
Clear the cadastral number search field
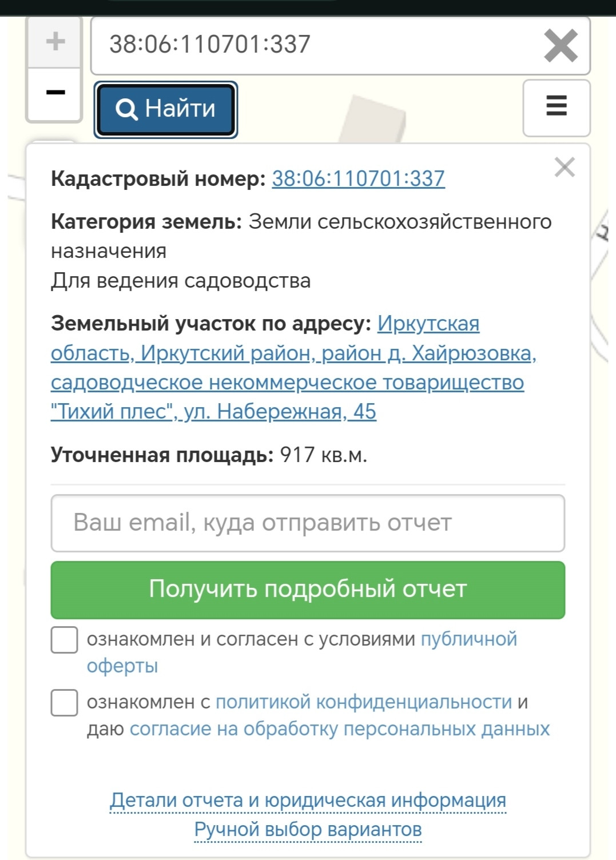(x=561, y=46)
